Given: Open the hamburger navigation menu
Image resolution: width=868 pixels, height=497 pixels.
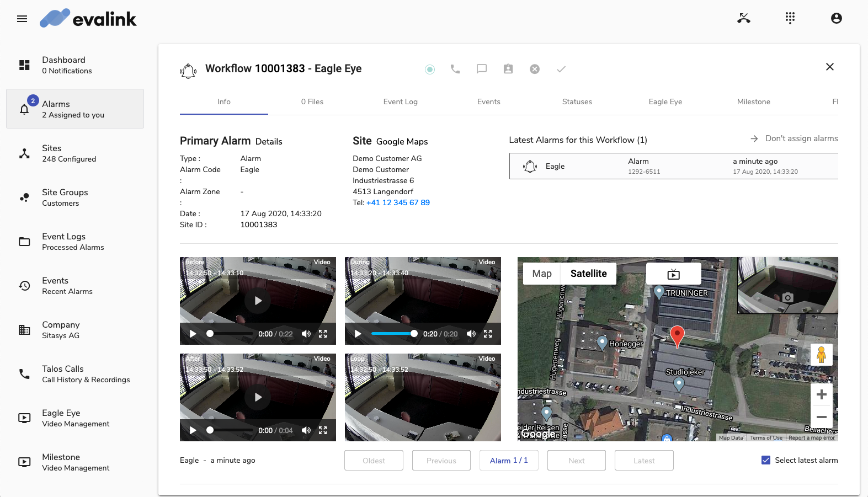Looking at the screenshot, I should tap(22, 19).
